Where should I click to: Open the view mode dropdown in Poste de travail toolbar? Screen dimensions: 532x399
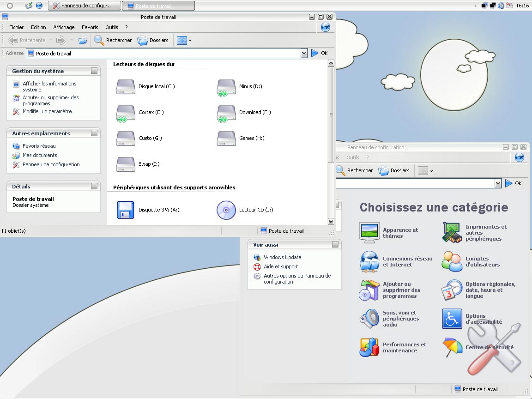(x=190, y=40)
